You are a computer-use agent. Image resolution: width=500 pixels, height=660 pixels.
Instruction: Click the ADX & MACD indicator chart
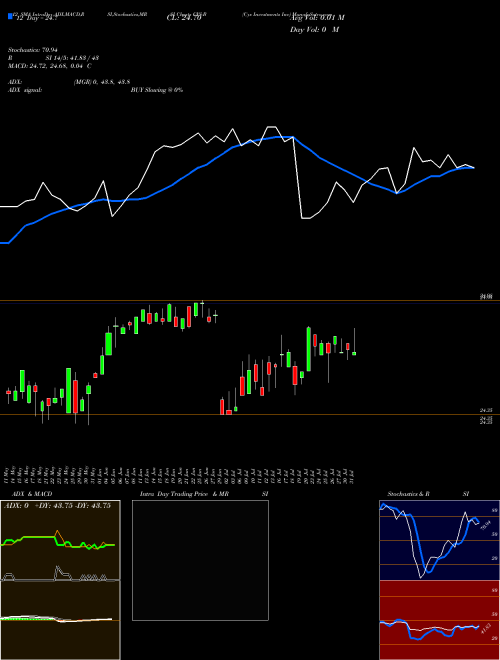(60, 580)
